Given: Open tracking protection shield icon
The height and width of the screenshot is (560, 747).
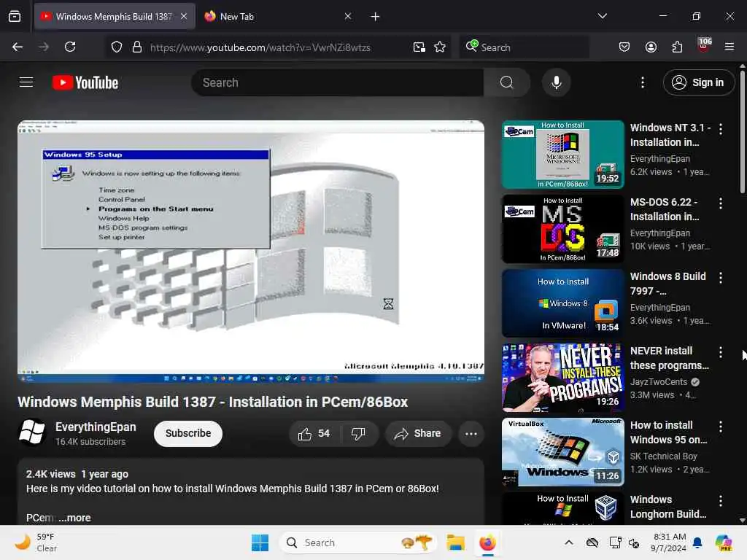Looking at the screenshot, I should point(117,47).
